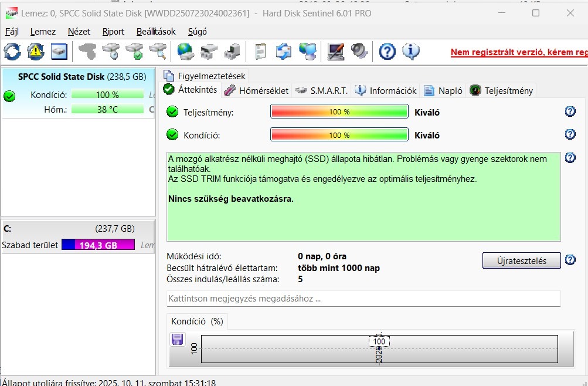The image size is (588, 386).
Task: Click the green check icon beside disk Kondíció
Action: (x=9, y=96)
